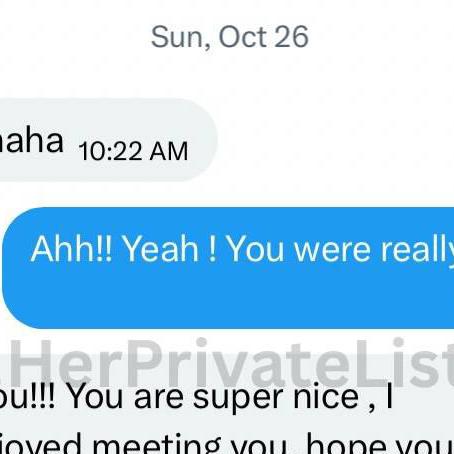Click the Sun, Oct 26 date header
This screenshot has width=454, height=454.
coord(230,37)
